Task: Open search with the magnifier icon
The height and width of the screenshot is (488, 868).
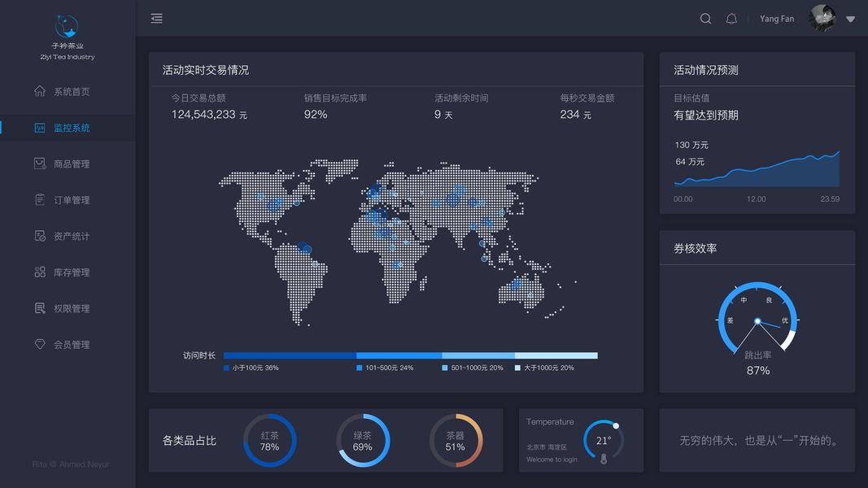Action: coord(705,18)
